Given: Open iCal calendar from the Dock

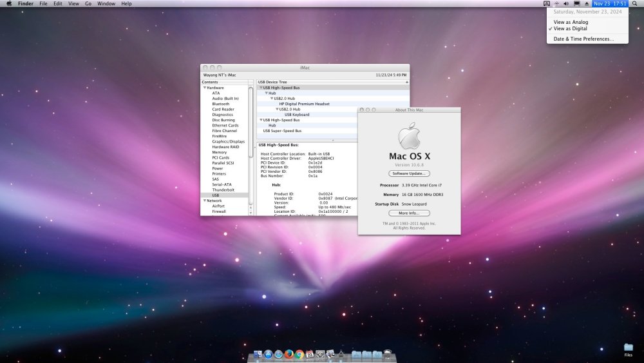Looking at the screenshot, I should 310,354.
